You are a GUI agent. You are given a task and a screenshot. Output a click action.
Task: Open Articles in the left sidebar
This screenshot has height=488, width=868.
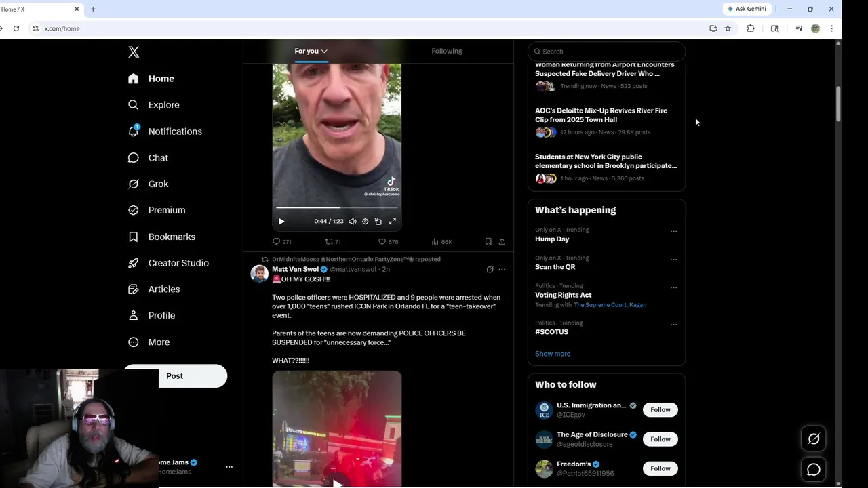pyautogui.click(x=154, y=289)
